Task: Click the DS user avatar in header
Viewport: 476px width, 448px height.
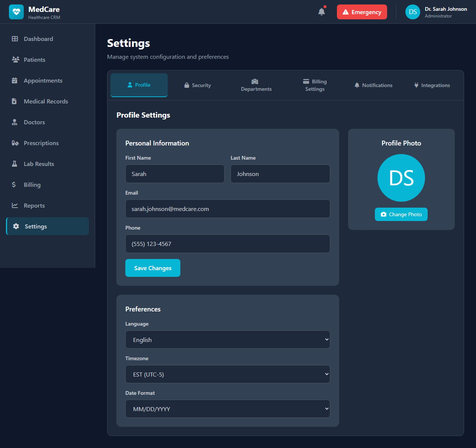Action: point(412,12)
